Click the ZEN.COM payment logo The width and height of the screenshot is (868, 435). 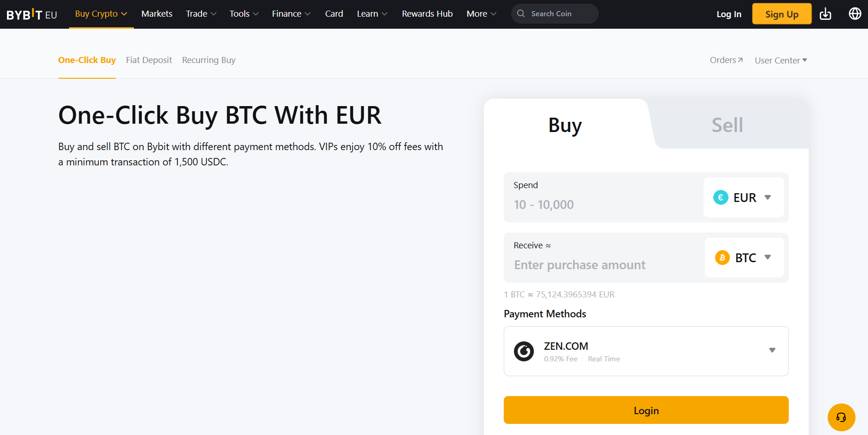pyautogui.click(x=524, y=351)
